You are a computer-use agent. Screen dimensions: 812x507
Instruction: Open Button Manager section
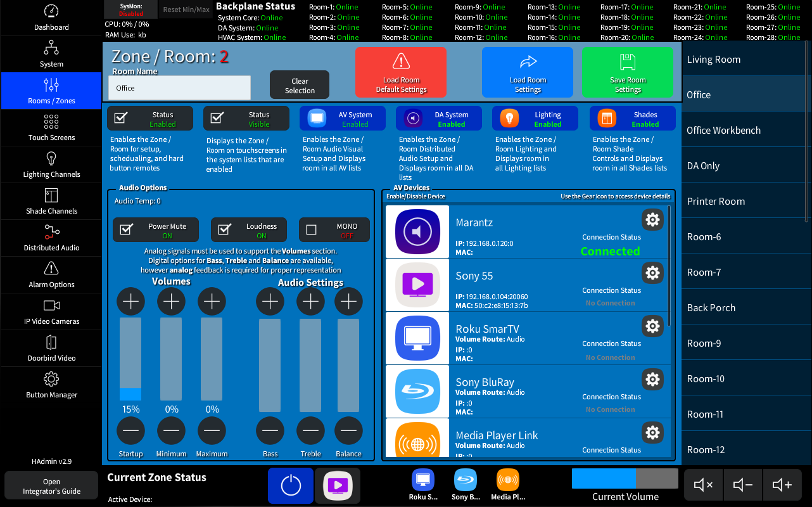pos(51,385)
